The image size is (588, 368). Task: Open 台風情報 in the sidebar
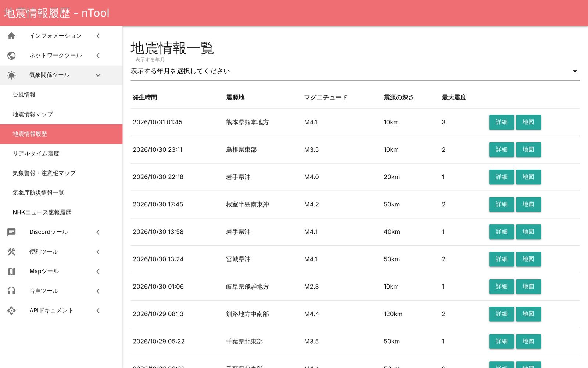click(x=61, y=95)
